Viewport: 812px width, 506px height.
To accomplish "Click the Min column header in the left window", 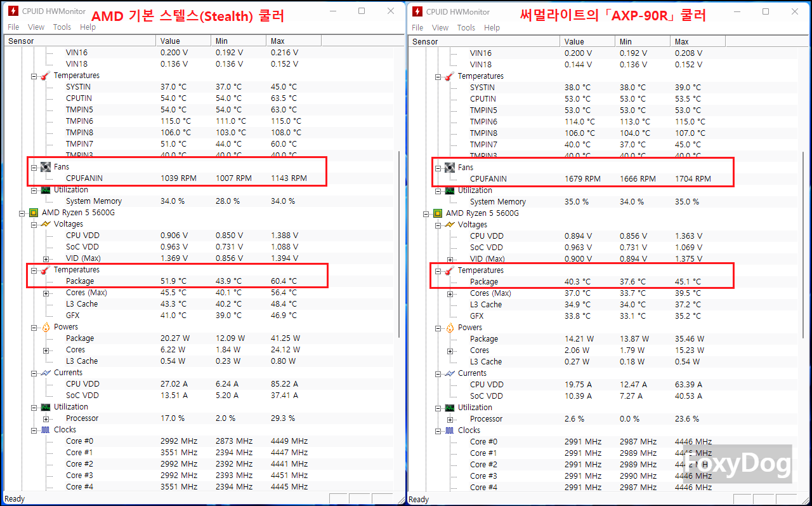I will coord(239,41).
